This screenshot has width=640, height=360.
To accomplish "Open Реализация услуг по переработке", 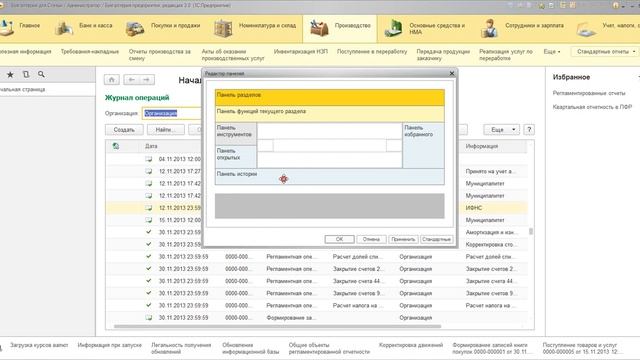I will (506, 55).
